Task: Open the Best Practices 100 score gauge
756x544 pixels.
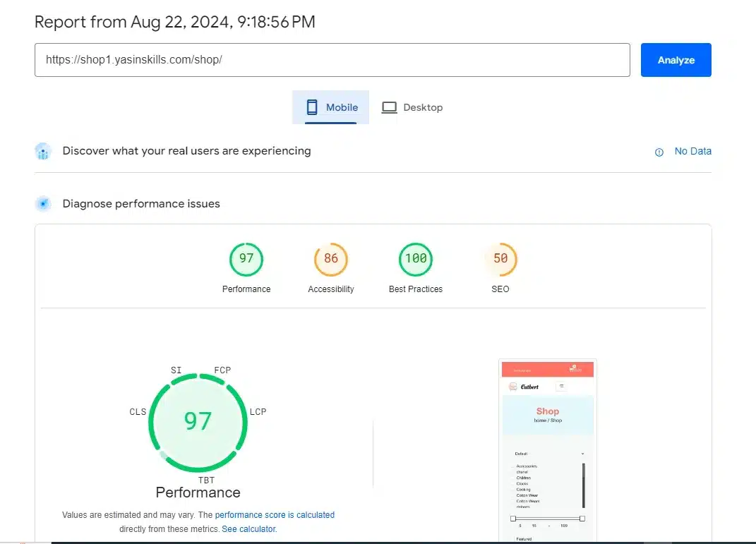Action: click(416, 260)
